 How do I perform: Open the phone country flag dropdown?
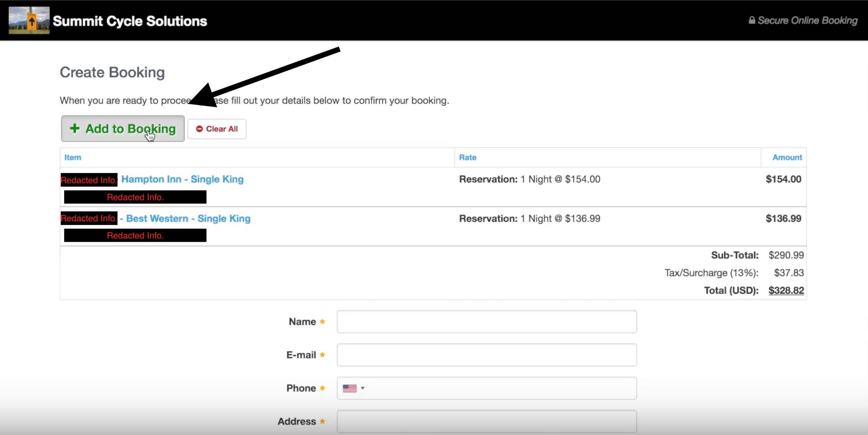353,388
